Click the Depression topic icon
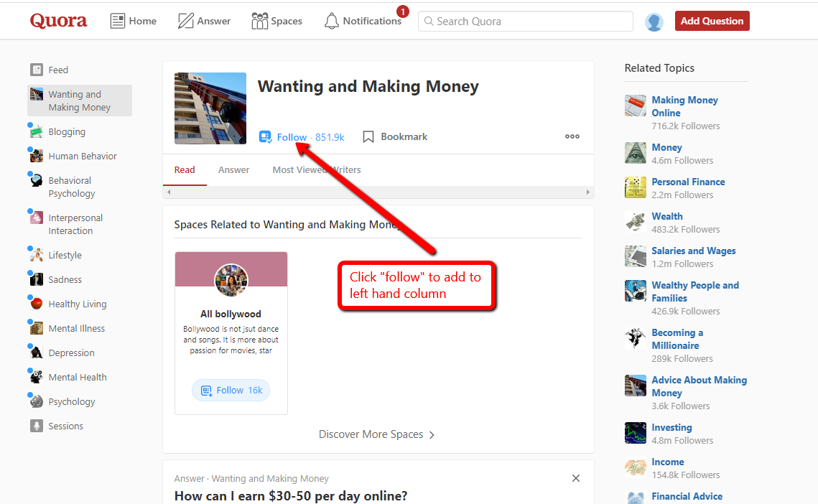This screenshot has height=504, width=818. tap(36, 353)
